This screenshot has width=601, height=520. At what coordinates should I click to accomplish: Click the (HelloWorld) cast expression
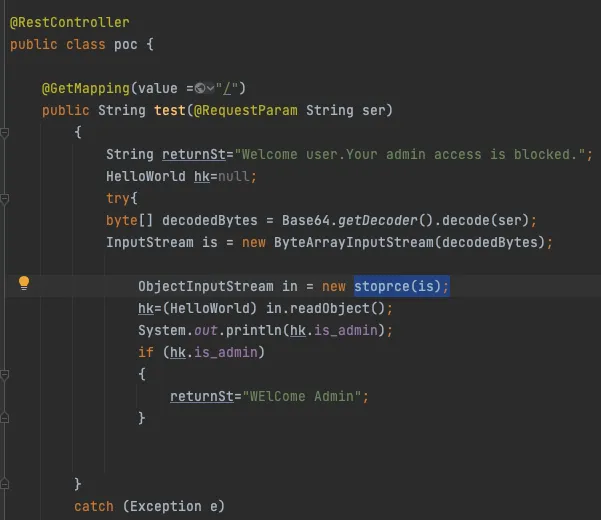pyautogui.click(x=210, y=308)
